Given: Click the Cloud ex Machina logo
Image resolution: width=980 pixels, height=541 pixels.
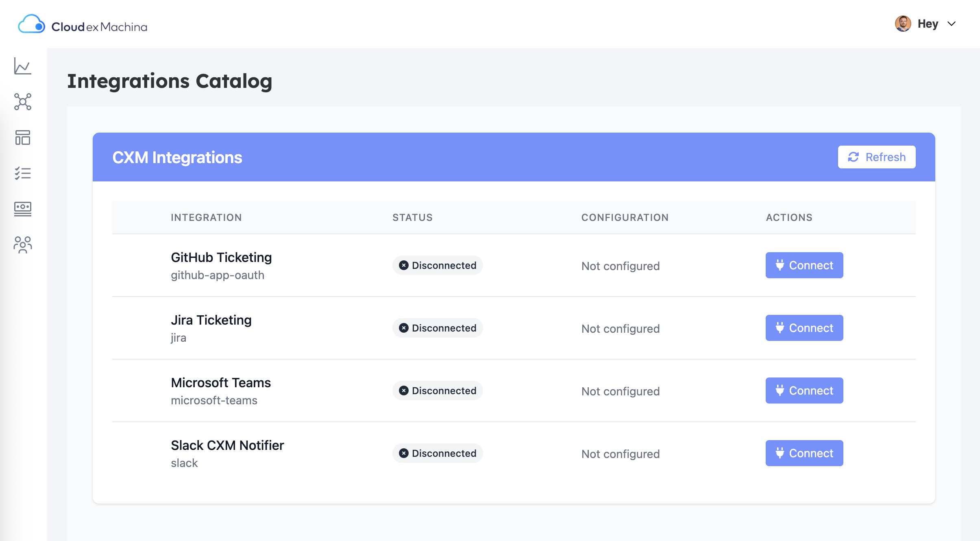Looking at the screenshot, I should [x=83, y=24].
